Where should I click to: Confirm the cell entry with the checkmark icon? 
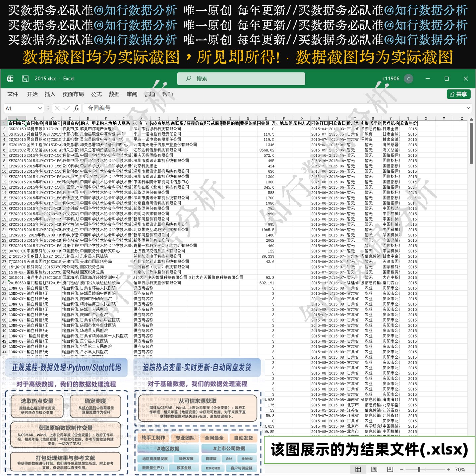point(67,108)
